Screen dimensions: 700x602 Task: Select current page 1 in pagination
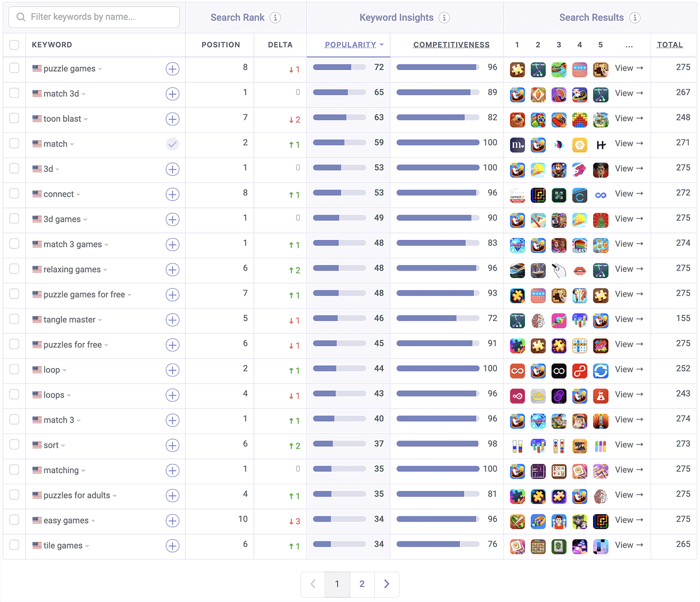point(337,584)
